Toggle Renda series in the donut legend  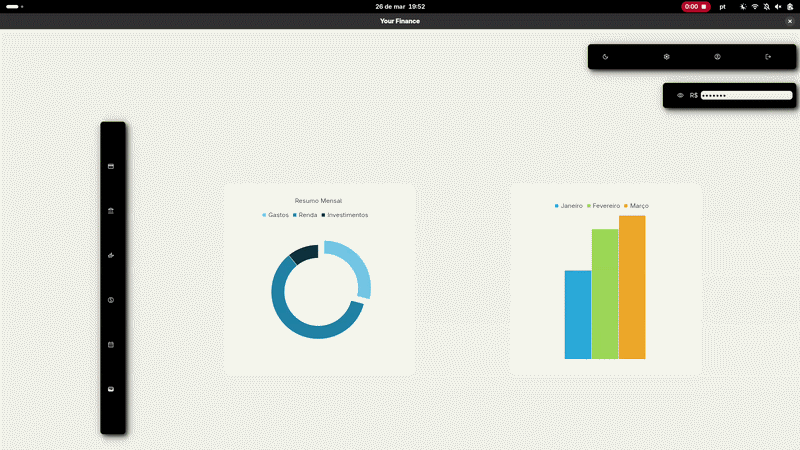pyautogui.click(x=307, y=215)
